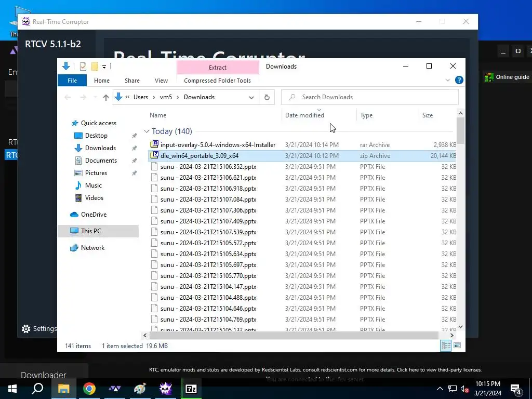Open Downloads in navigation pane
The height and width of the screenshot is (399, 532).
click(x=100, y=148)
